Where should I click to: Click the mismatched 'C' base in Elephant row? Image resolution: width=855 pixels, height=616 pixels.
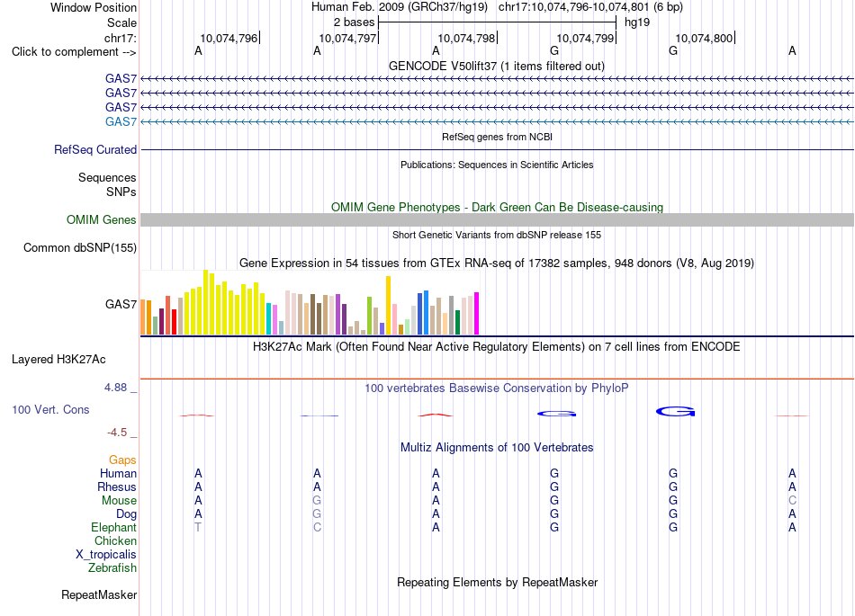click(317, 527)
